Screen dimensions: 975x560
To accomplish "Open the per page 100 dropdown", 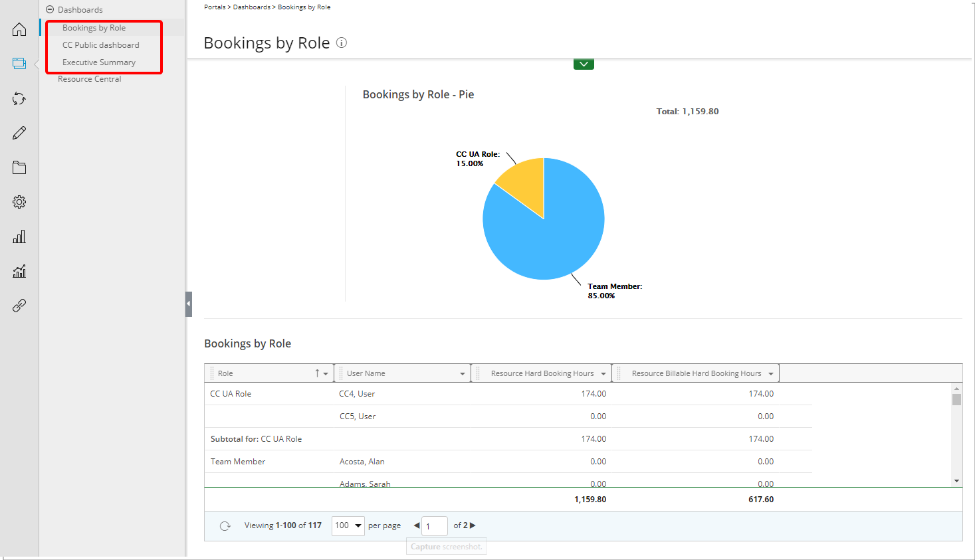I will click(x=348, y=525).
